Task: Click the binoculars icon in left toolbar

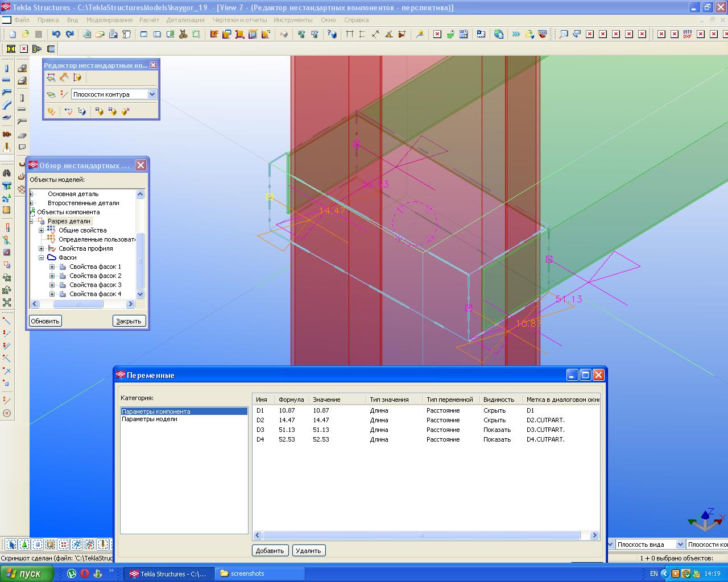Action: [x=7, y=173]
